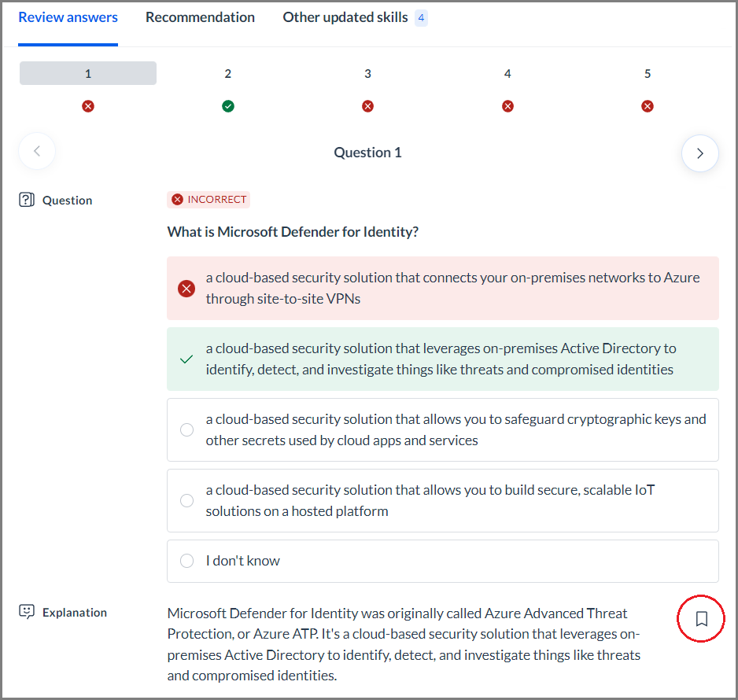Click the on-premises Active Directory answer text

pyautogui.click(x=441, y=359)
